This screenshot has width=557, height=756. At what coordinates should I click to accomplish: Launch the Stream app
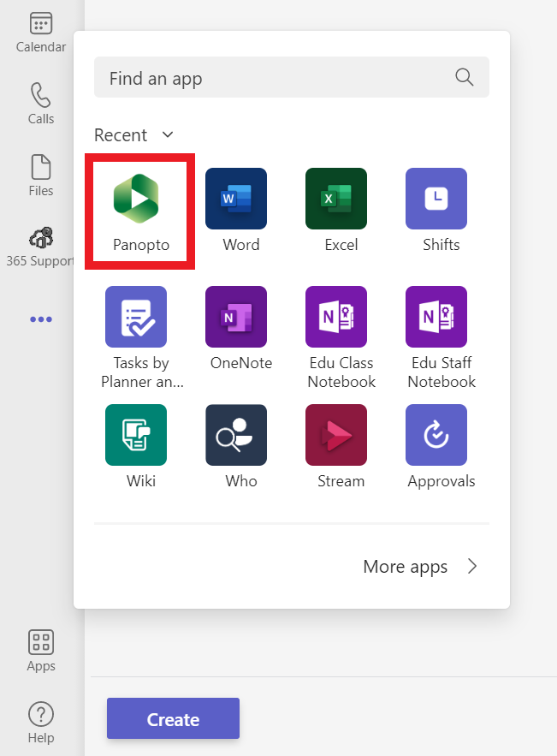336,435
